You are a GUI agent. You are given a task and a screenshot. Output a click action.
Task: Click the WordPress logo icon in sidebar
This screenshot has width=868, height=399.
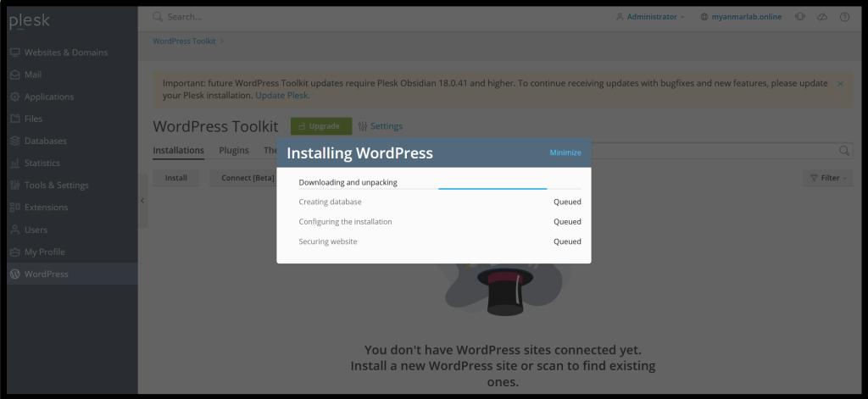[x=15, y=274]
